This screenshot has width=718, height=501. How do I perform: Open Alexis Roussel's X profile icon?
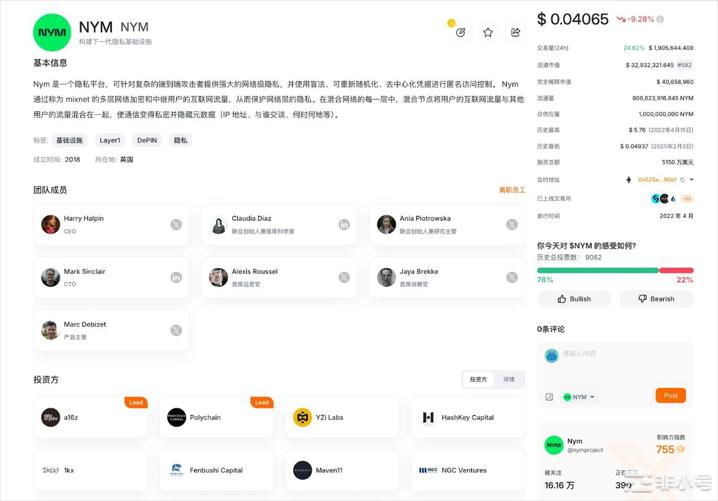pos(344,278)
